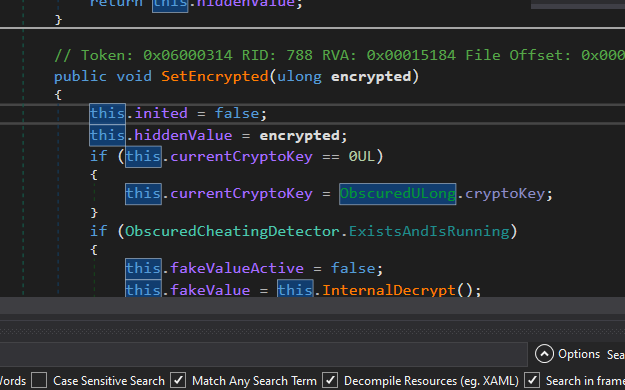Jump to the fakeValue field reference
The height and width of the screenshot is (390, 625).
point(210,290)
